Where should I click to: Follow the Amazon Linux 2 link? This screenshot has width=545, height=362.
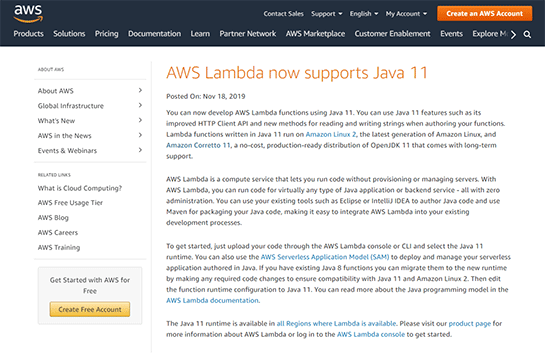tap(331, 134)
